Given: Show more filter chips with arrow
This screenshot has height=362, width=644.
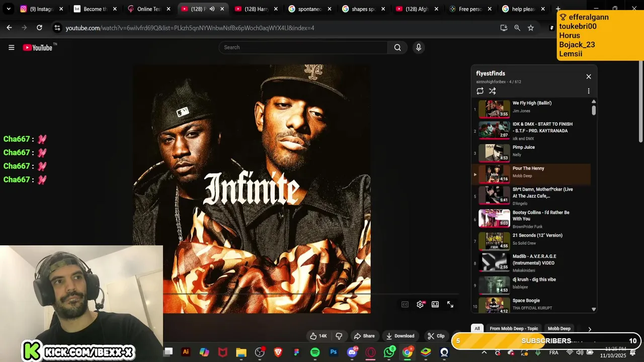Looking at the screenshot, I should [590, 329].
